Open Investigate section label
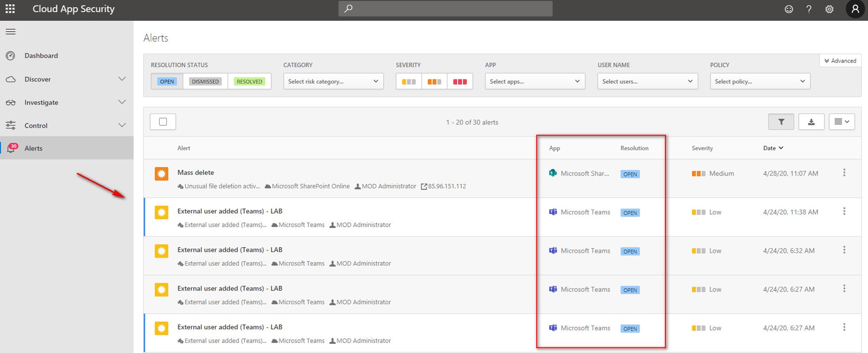The height and width of the screenshot is (353, 868). [41, 103]
